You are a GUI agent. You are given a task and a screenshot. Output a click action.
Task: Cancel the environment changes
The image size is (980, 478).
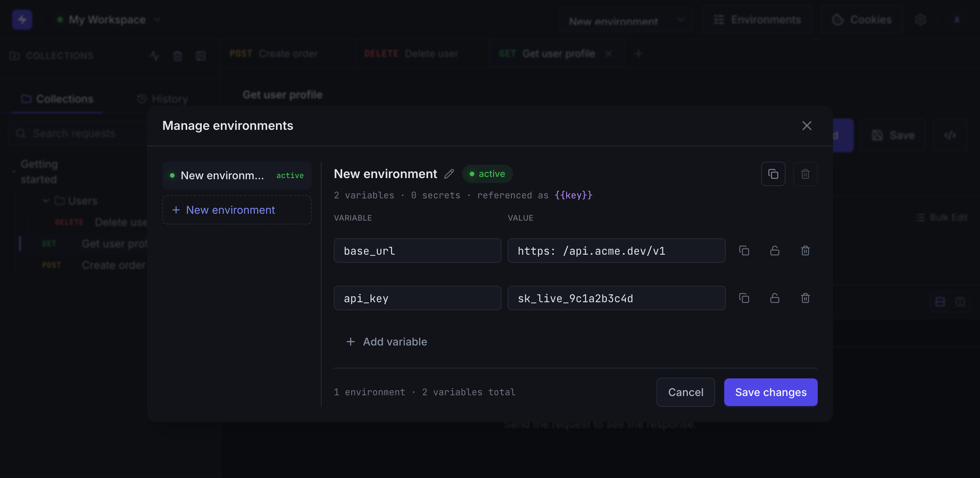tap(686, 392)
